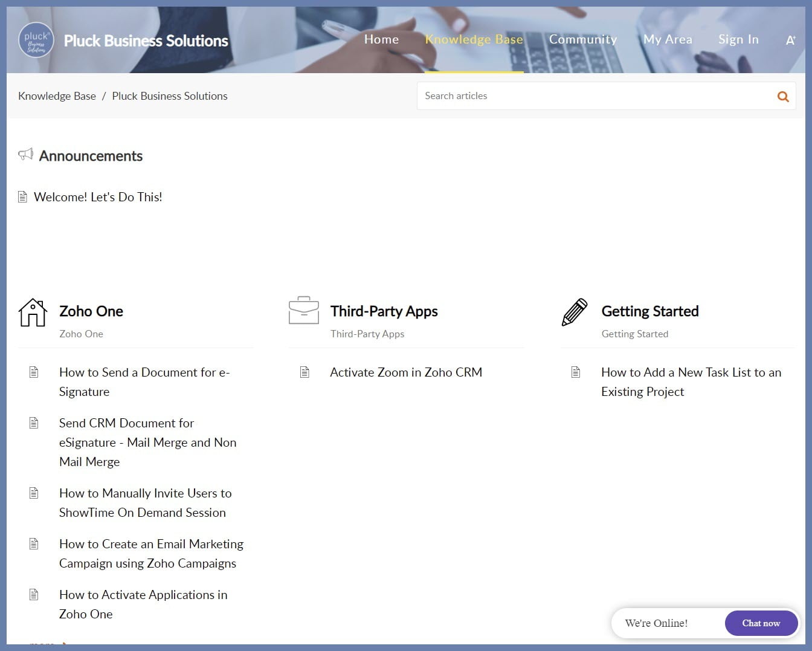Click document icon beside Email Marketing Campaign article
Image resolution: width=812 pixels, height=651 pixels.
[x=34, y=544]
